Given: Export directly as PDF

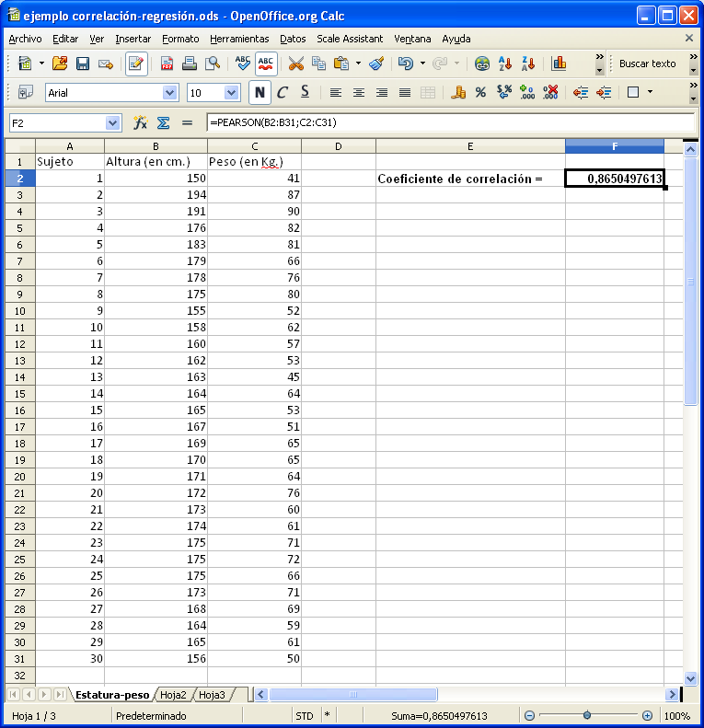Looking at the screenshot, I should pos(167,64).
